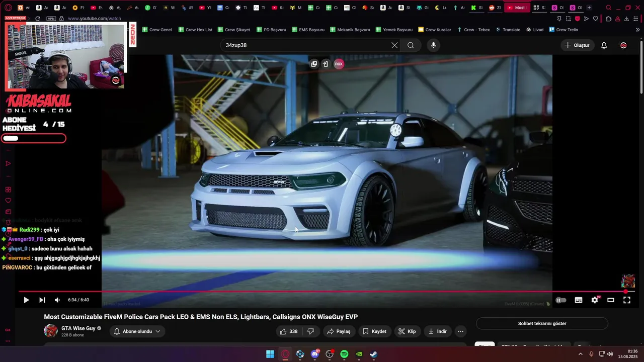This screenshot has height=362, width=644.
Task: Open the browser downloads icon
Action: [x=627, y=19]
